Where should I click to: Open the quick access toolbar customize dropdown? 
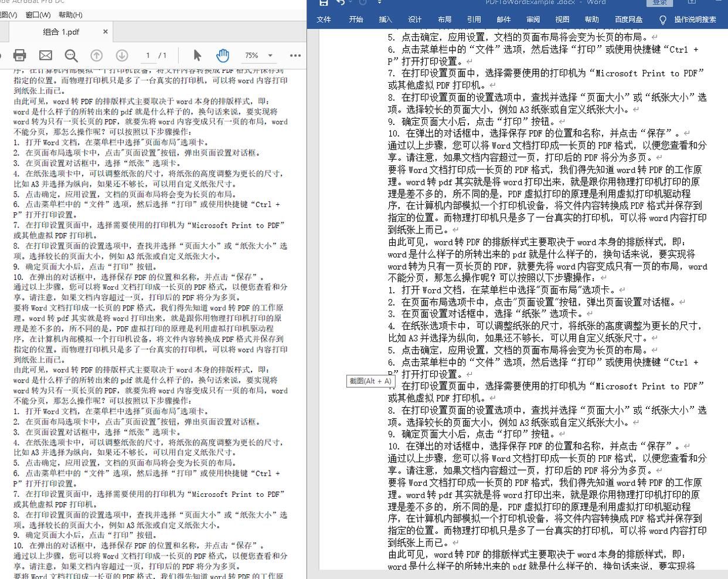tap(380, 2)
